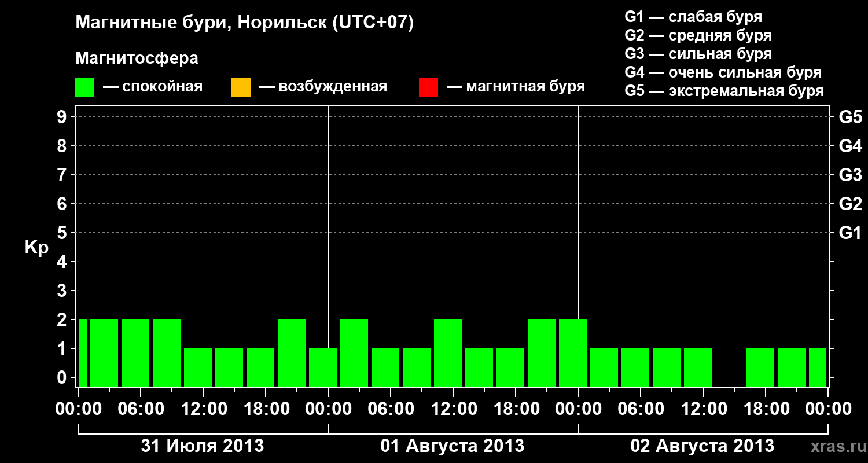Click '06:00' time label above 02 Августа 2013
The height and width of the screenshot is (463, 868).
coord(641,409)
